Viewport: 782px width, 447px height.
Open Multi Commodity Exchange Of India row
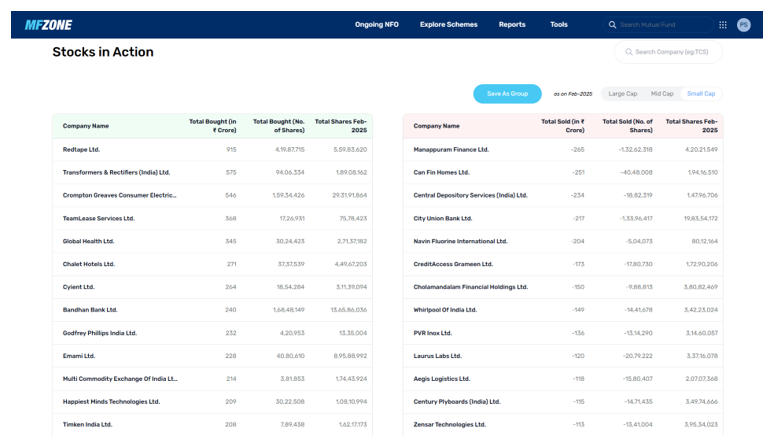212,379
